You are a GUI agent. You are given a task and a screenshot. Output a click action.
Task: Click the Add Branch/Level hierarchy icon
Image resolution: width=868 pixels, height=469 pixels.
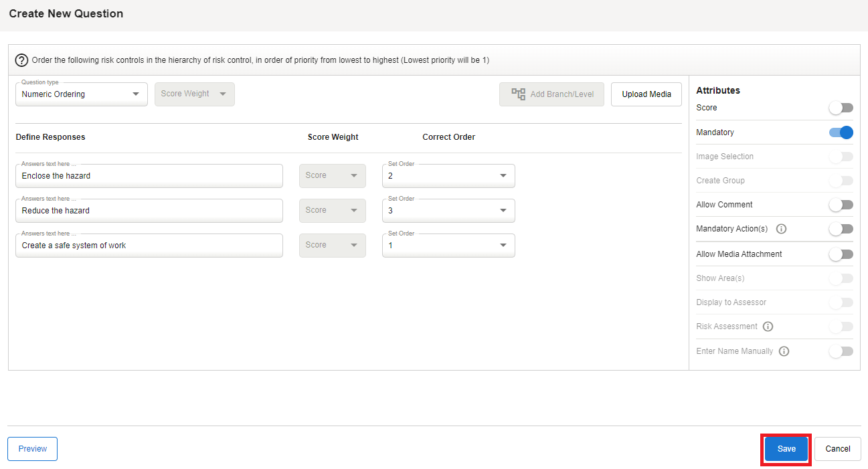click(x=519, y=94)
